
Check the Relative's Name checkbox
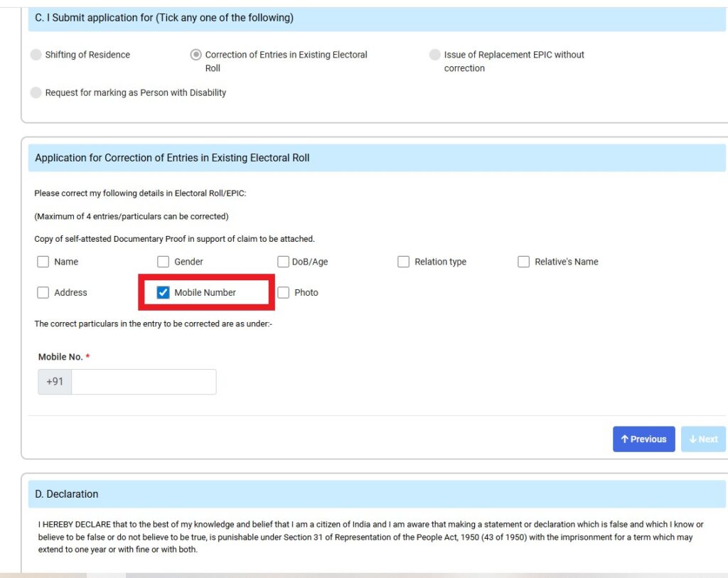(x=523, y=262)
